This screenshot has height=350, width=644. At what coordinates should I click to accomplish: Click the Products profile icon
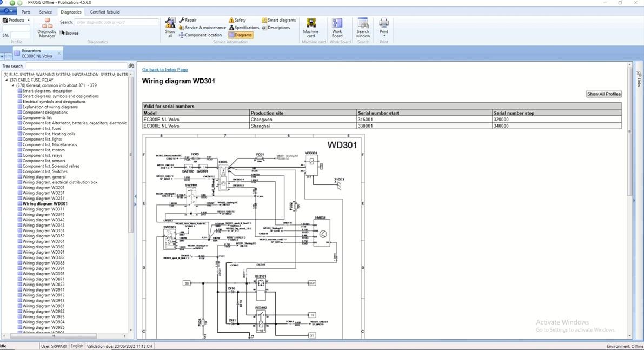[x=5, y=20]
